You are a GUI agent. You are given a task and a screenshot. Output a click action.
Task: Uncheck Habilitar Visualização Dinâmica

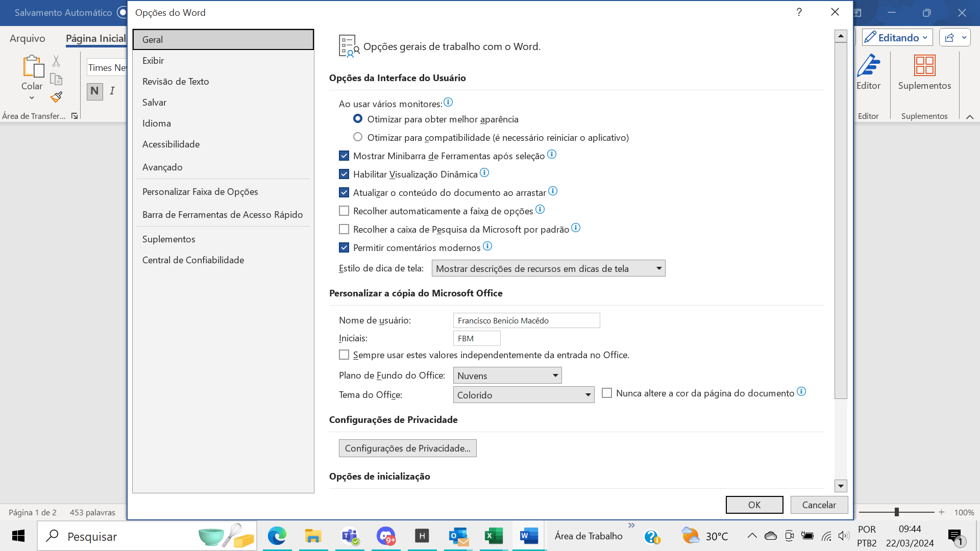click(x=344, y=174)
